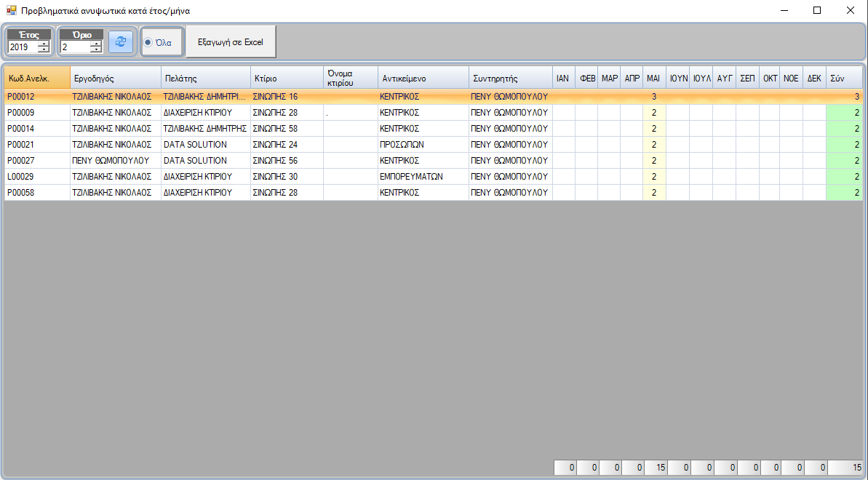Sort by Πελάτης column header
Viewport: 868px width, 480px height.
204,78
